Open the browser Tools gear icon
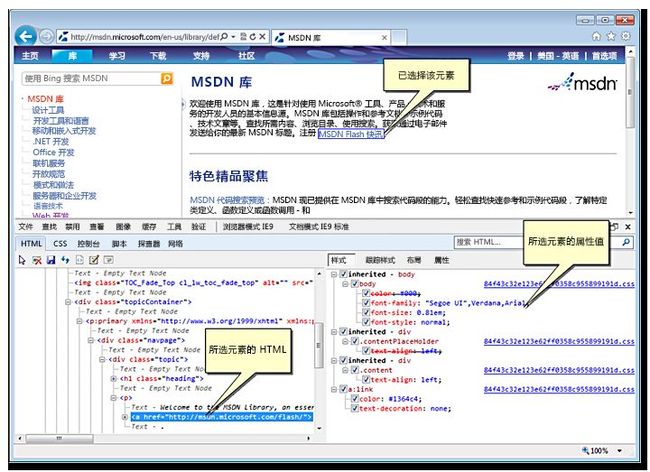The height and width of the screenshot is (472, 650). pos(626,36)
